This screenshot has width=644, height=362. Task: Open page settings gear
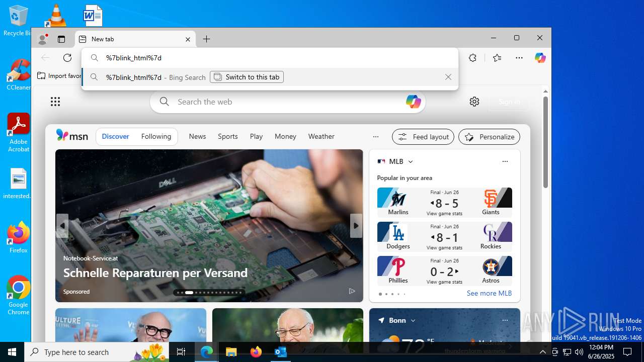(x=474, y=102)
